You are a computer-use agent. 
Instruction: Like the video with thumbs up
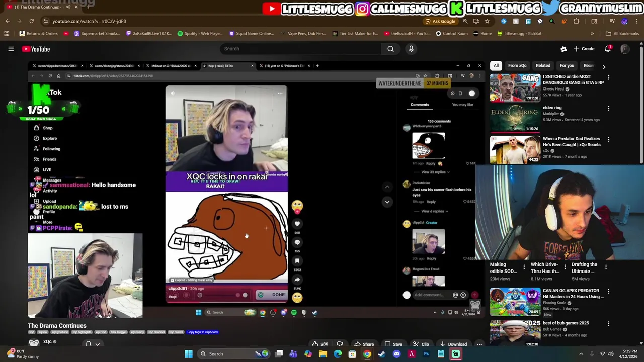319,344
